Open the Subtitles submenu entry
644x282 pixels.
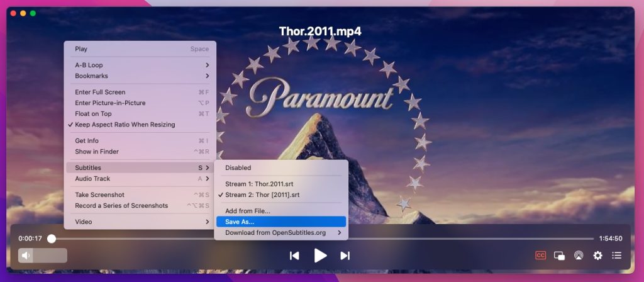point(140,167)
